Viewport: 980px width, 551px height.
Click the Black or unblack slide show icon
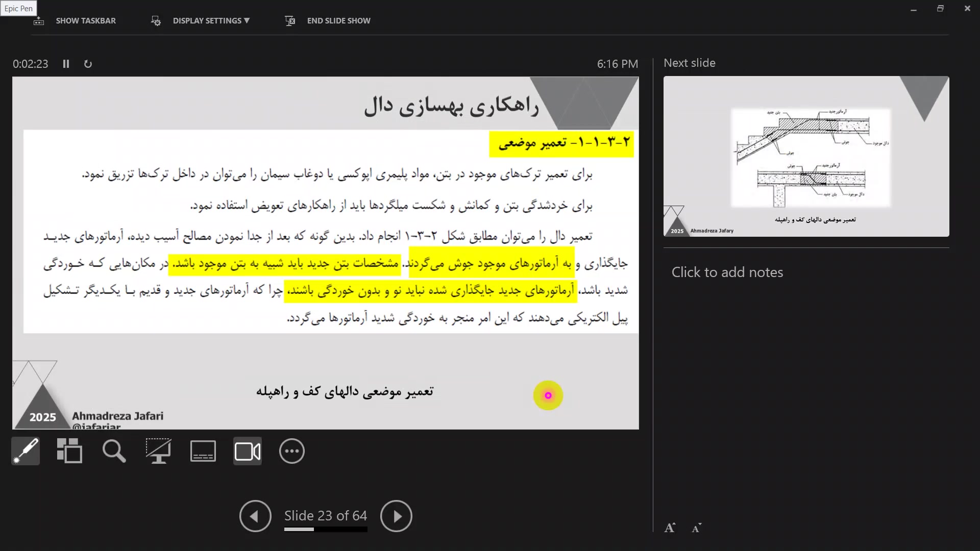click(x=158, y=451)
